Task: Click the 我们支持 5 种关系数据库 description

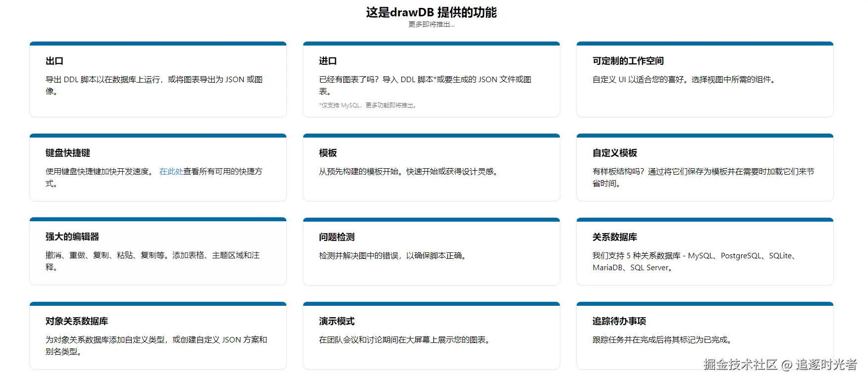Action: pyautogui.click(x=695, y=261)
